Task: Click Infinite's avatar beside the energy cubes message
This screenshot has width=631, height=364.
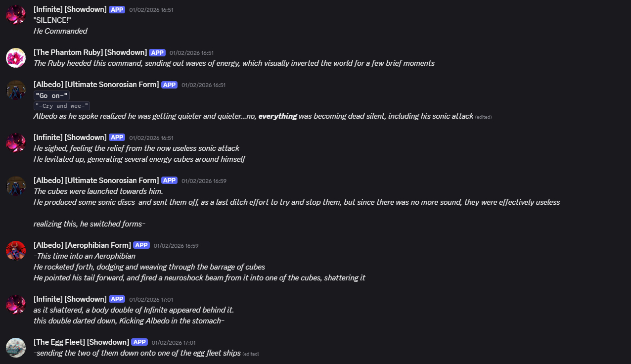Action: pyautogui.click(x=16, y=142)
